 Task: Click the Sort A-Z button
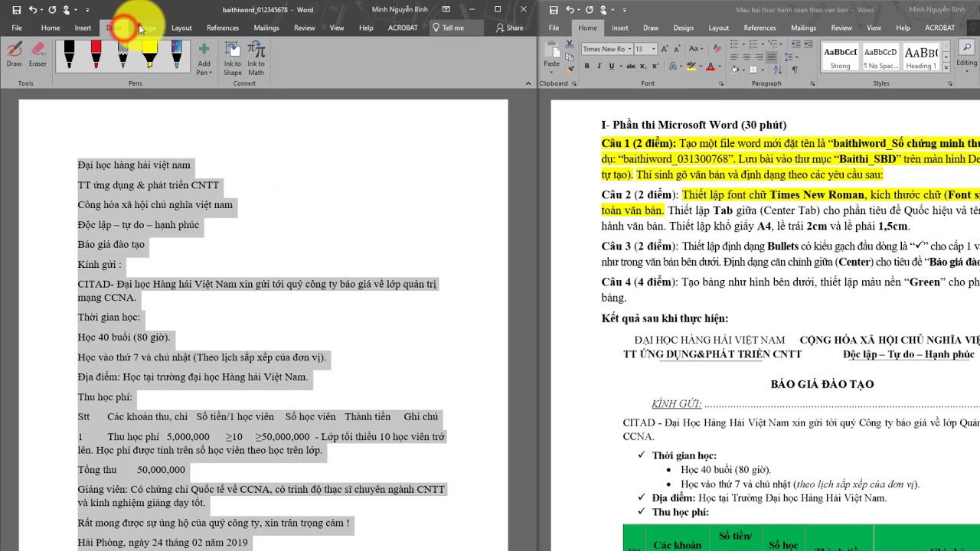click(778, 70)
